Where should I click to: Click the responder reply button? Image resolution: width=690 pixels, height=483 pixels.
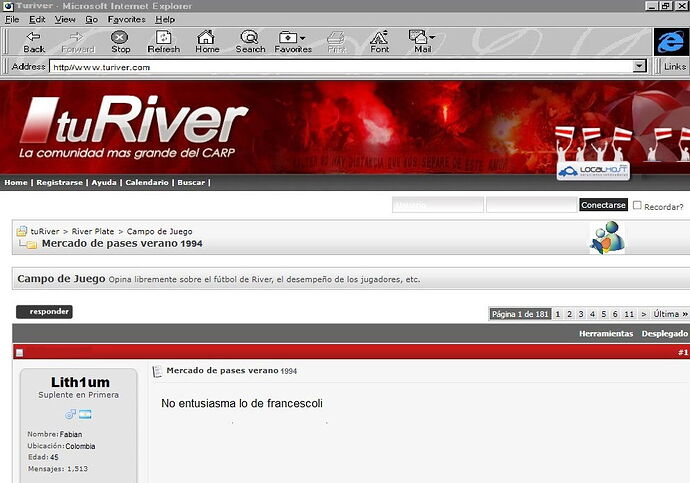click(x=44, y=311)
